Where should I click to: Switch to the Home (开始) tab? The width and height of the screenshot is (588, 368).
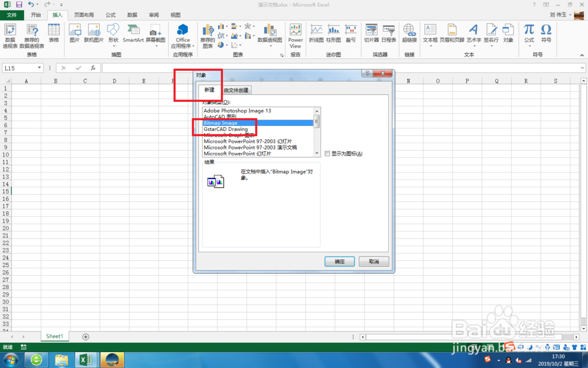(36, 15)
